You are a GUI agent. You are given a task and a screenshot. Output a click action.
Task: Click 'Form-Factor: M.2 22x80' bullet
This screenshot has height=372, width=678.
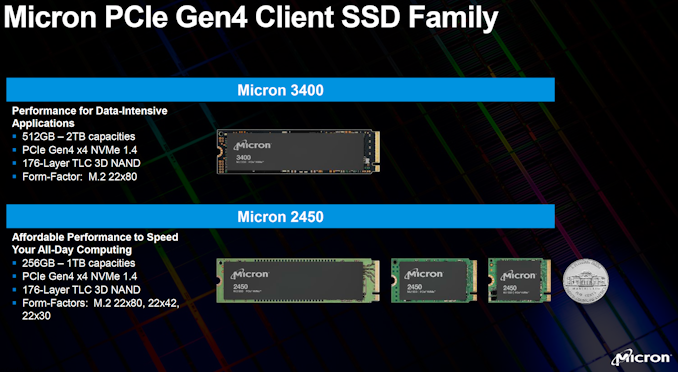80,176
